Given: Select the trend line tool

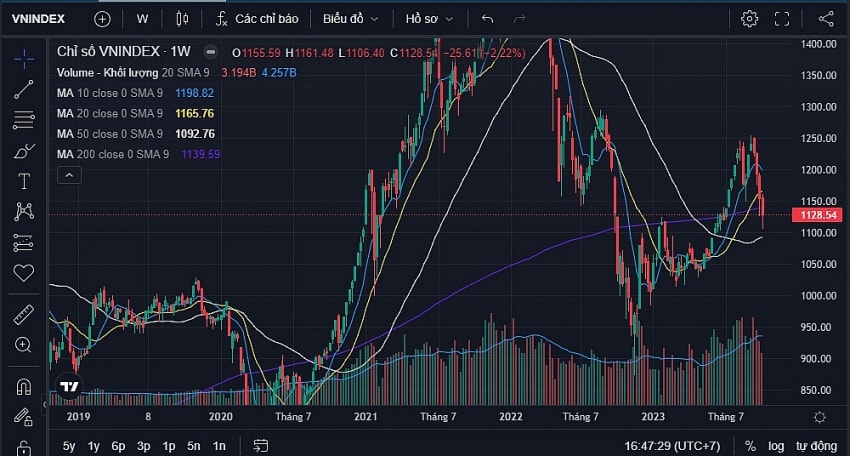Looking at the screenshot, I should point(24,89).
